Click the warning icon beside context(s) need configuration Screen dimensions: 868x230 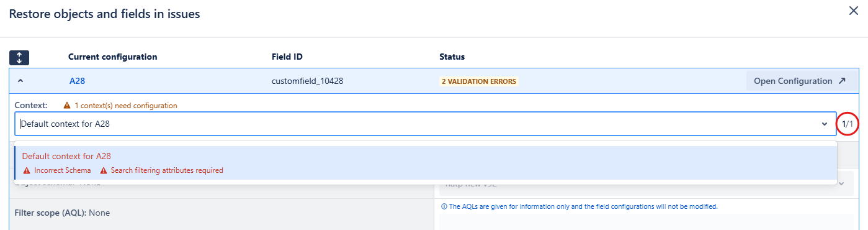click(67, 106)
